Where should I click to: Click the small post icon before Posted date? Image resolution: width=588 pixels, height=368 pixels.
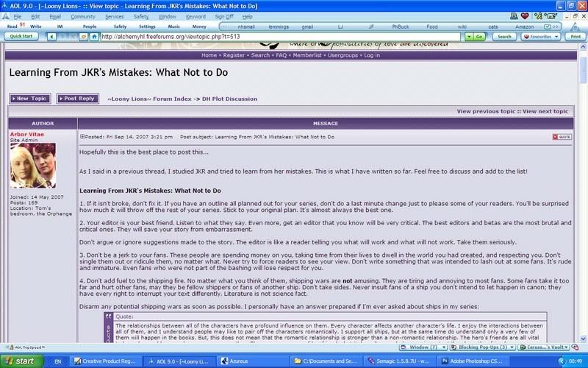(82, 137)
